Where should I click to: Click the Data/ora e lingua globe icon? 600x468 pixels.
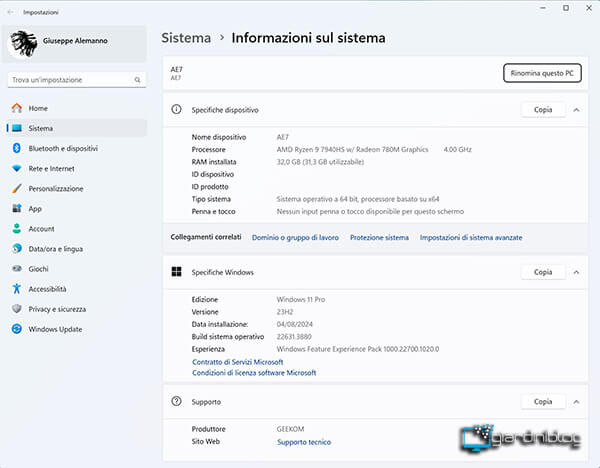(x=16, y=249)
